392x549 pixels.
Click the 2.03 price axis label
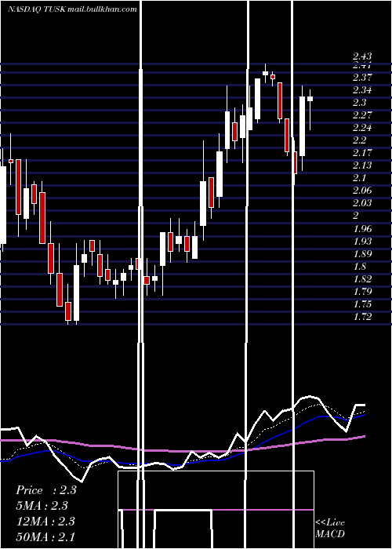tap(362, 203)
